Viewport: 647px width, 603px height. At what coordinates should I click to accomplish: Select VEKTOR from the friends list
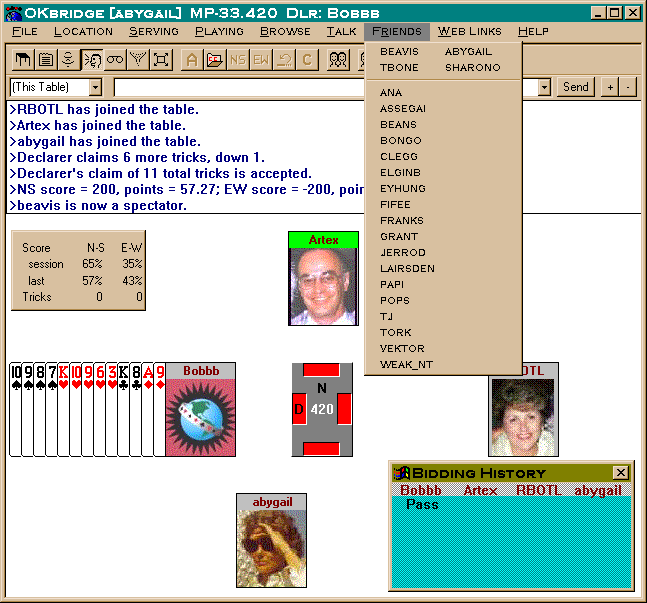click(444, 348)
